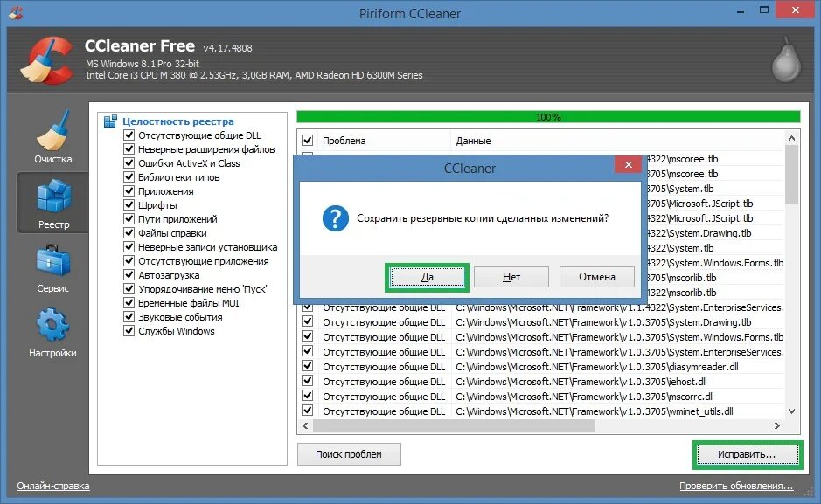Uncheck the row for diasymreader.dll

pos(308,366)
